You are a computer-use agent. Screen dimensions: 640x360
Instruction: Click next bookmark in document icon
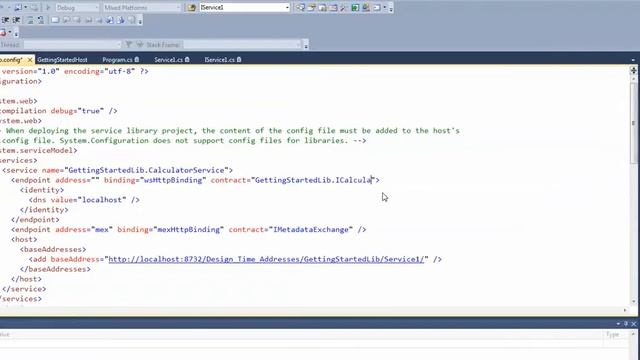120,20
